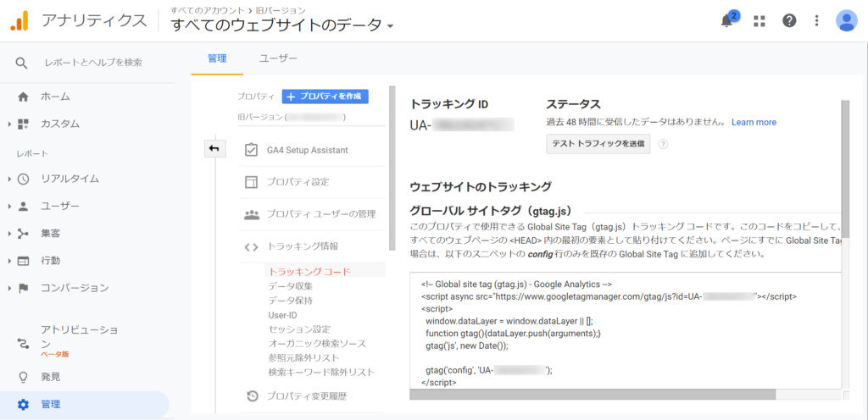The image size is (868, 420).
Task: Expand the カスタム section arrow
Action: click(x=10, y=124)
